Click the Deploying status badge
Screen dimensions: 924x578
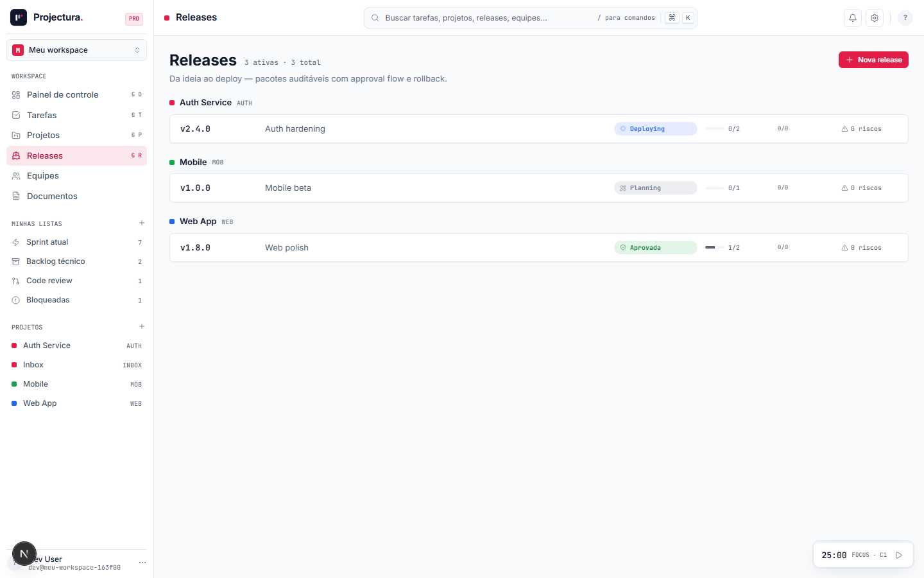pos(656,129)
